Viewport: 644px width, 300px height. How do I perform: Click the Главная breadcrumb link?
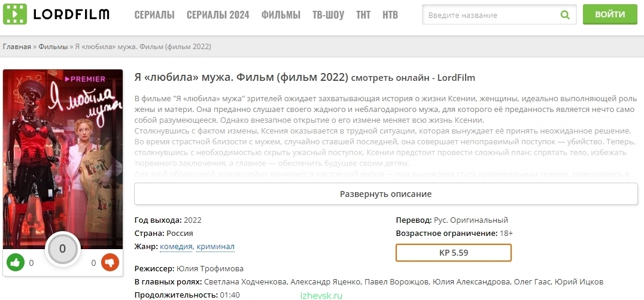pos(17,47)
